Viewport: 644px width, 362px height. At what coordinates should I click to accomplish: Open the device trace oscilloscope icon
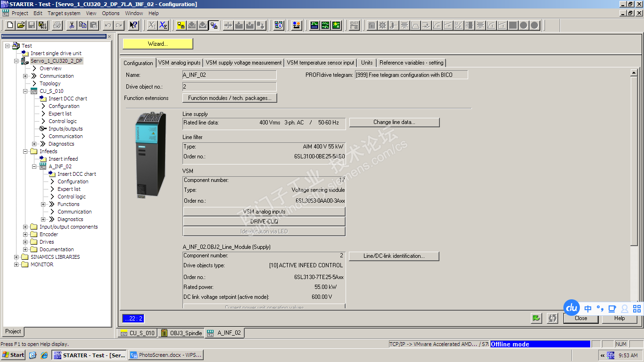pos(314,25)
